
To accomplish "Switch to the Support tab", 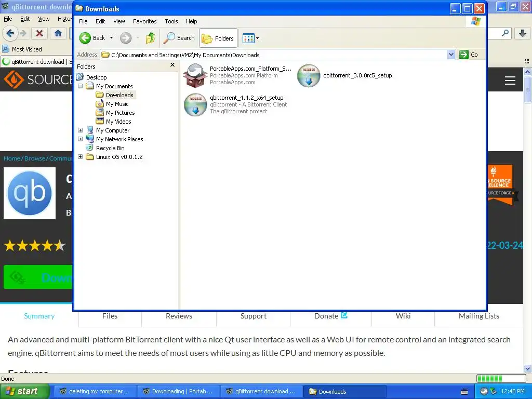I will [x=254, y=316].
